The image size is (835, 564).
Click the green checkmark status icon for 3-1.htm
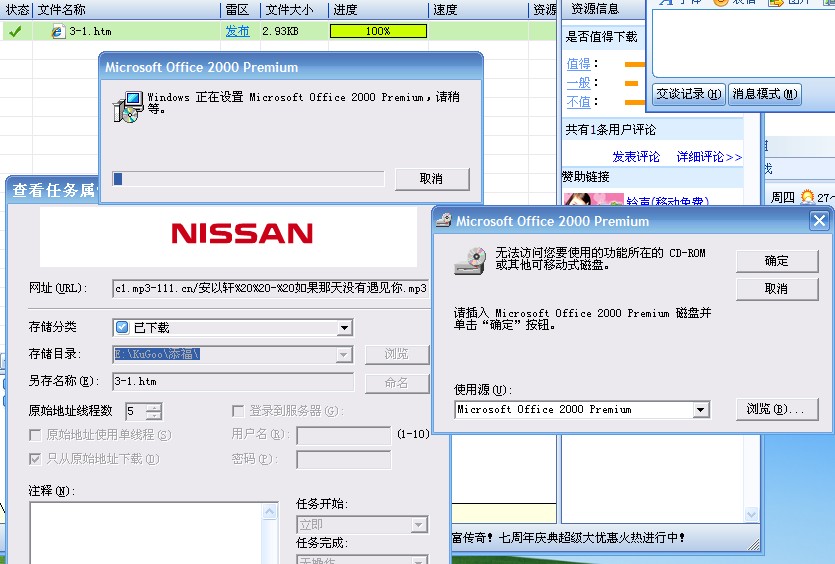[15, 31]
